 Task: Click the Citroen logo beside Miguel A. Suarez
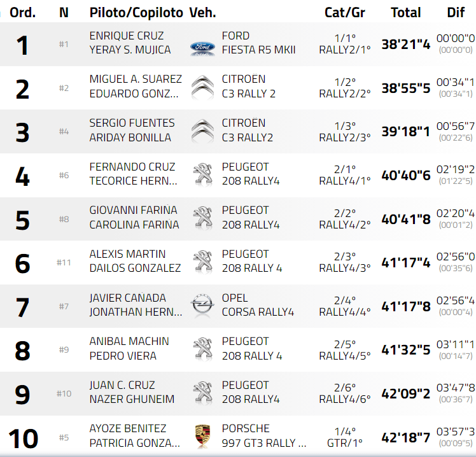[202, 87]
